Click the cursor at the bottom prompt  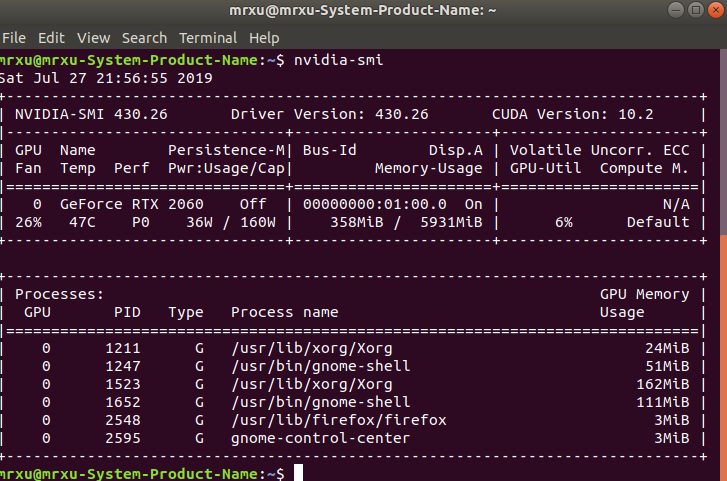coord(298,473)
